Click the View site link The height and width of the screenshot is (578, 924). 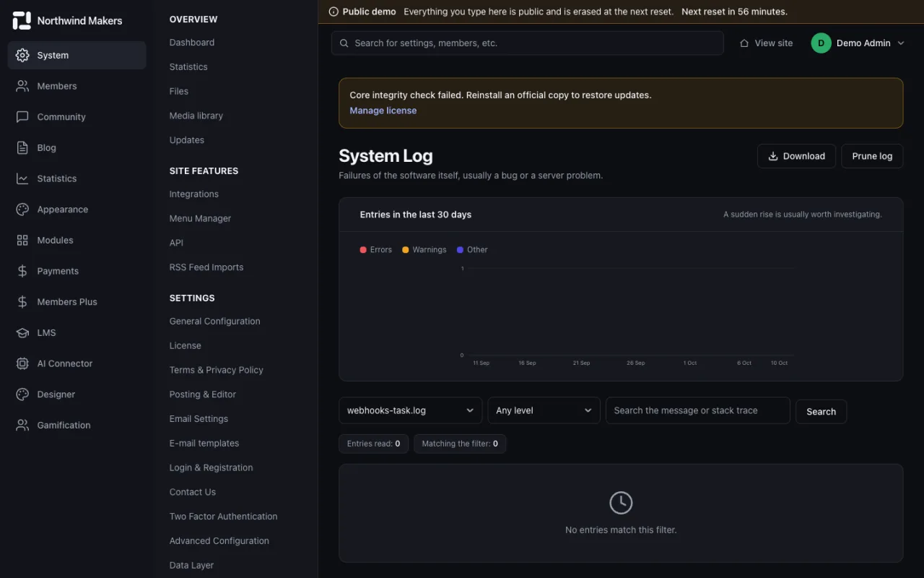[766, 43]
